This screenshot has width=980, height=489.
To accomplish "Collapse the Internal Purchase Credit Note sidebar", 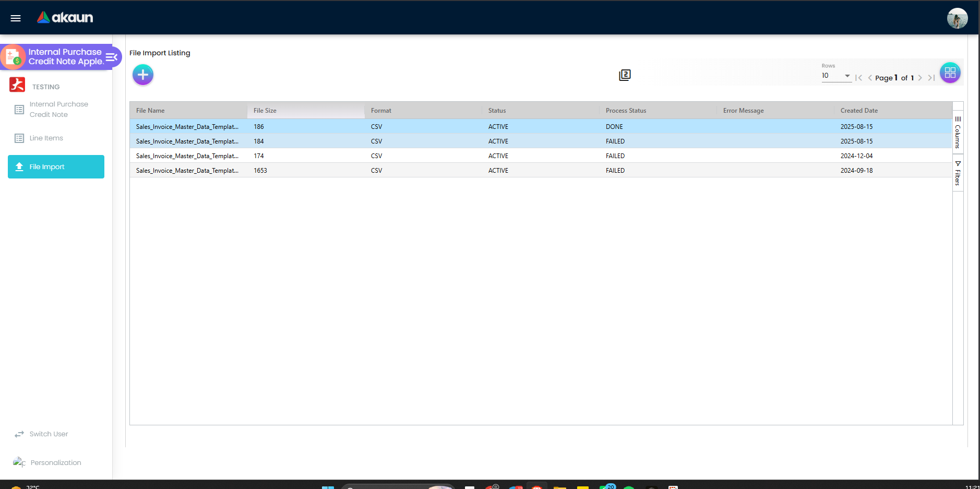I will click(112, 57).
